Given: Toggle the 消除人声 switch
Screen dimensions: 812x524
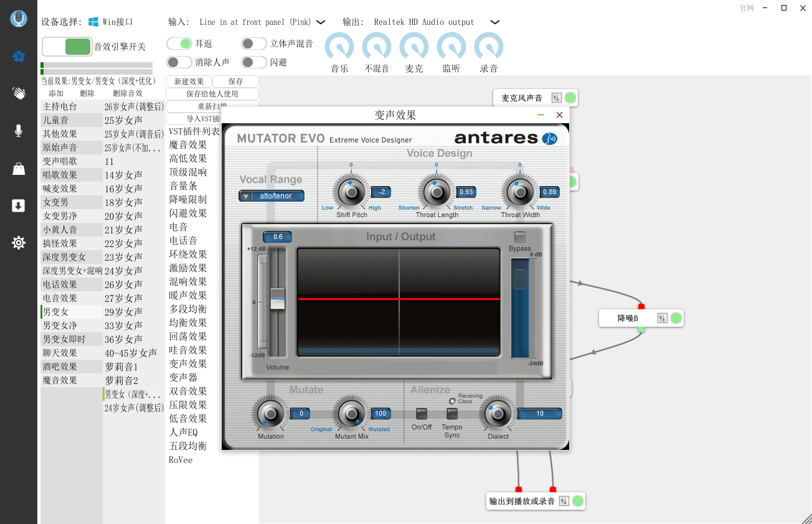Looking at the screenshot, I should (179, 62).
